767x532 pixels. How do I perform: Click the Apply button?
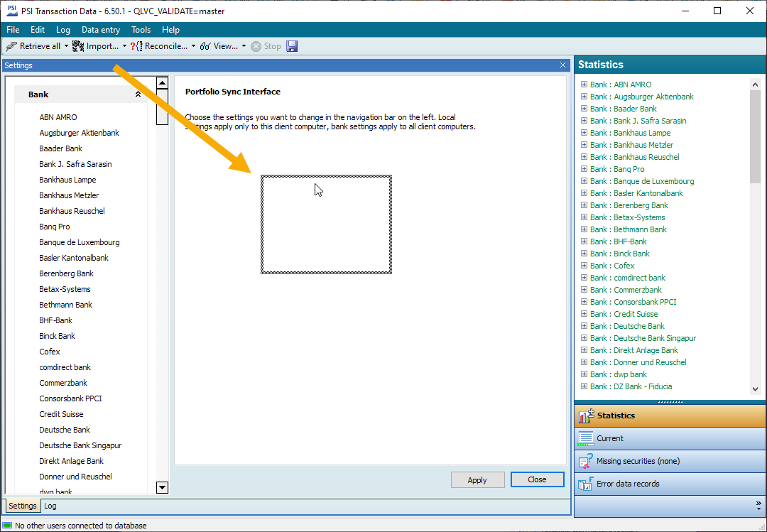(477, 480)
